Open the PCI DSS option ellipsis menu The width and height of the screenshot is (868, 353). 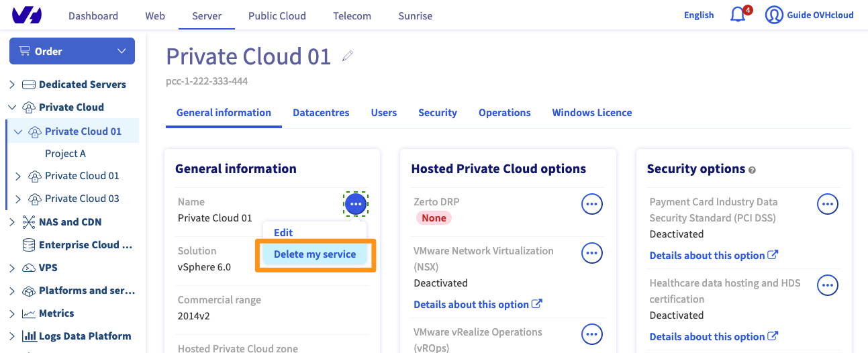click(828, 204)
